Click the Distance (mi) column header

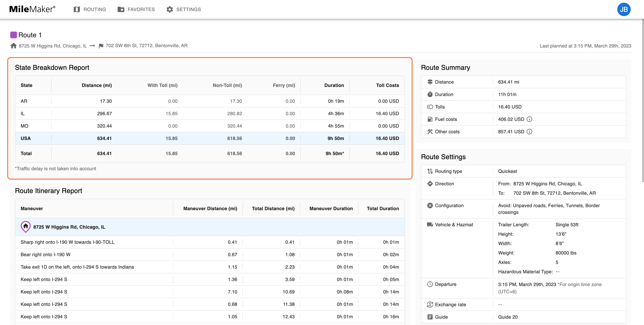click(97, 85)
